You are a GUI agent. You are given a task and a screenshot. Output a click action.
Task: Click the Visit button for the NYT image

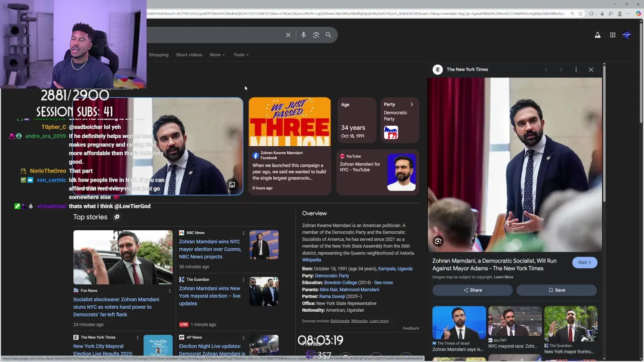[585, 262]
